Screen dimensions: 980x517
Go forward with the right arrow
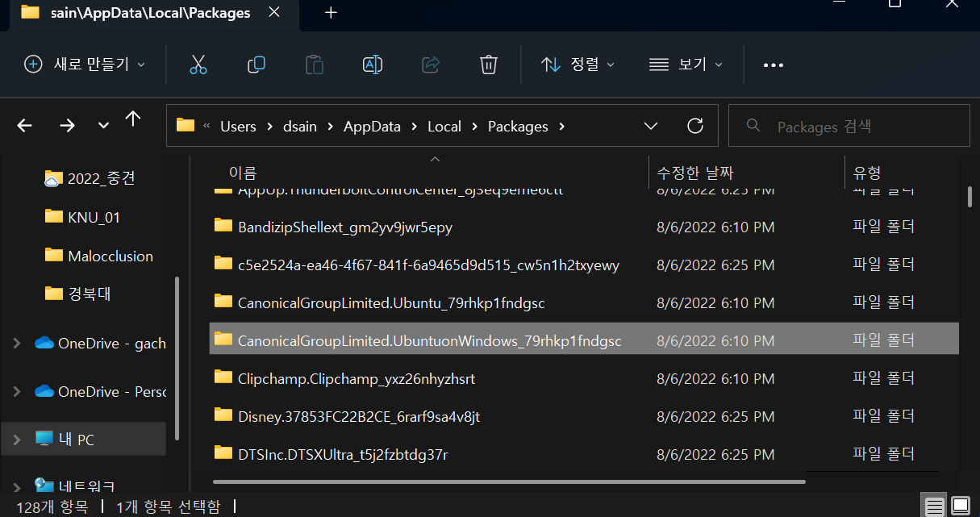click(x=68, y=125)
